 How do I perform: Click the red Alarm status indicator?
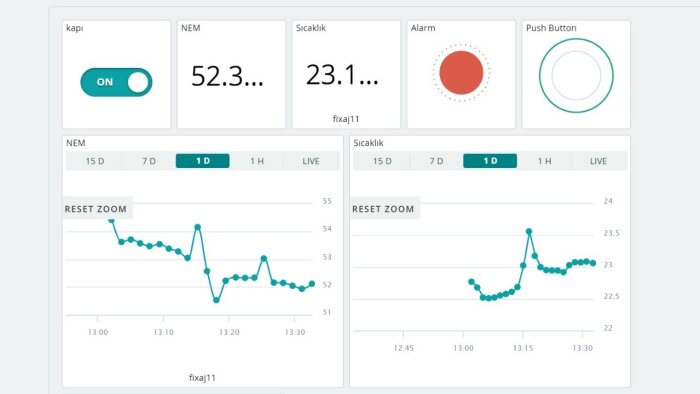pyautogui.click(x=461, y=73)
